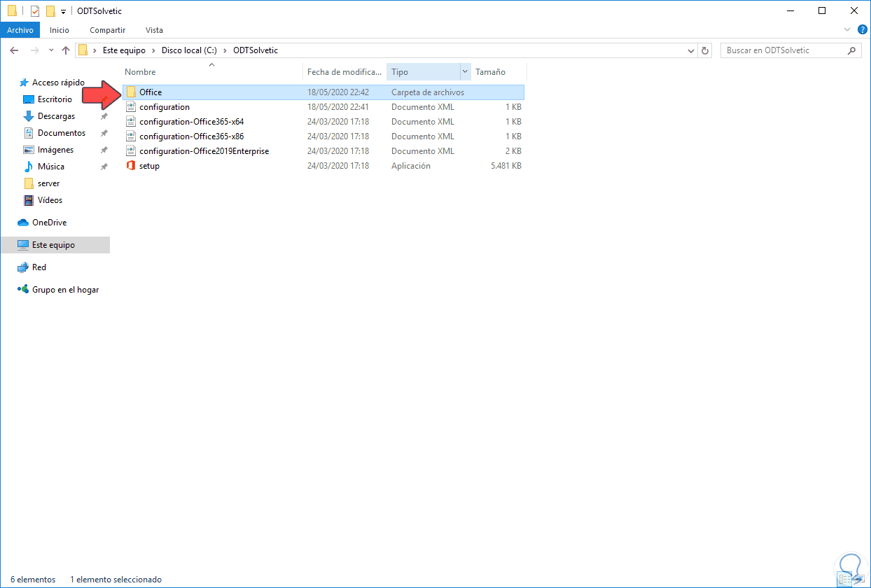This screenshot has height=588, width=871.
Task: Switch to the Inicio ribbon tab
Action: (x=60, y=29)
